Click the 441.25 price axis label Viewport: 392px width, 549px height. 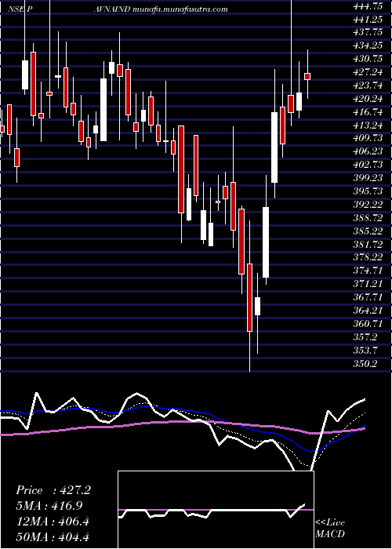coord(368,19)
